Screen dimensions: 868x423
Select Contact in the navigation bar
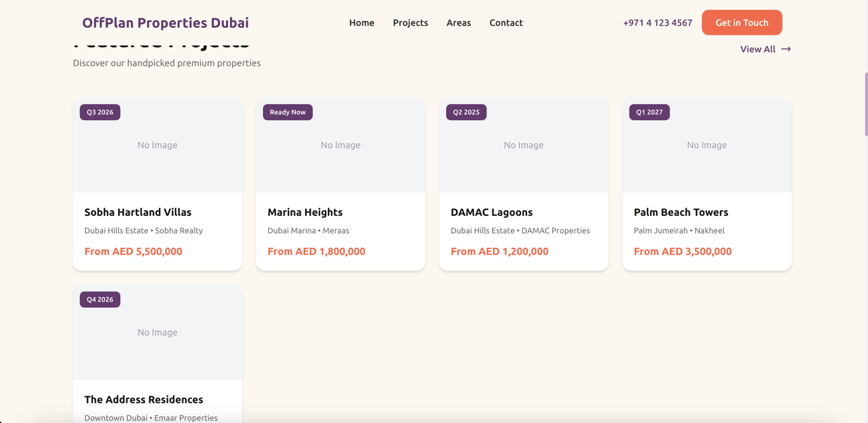pos(506,23)
